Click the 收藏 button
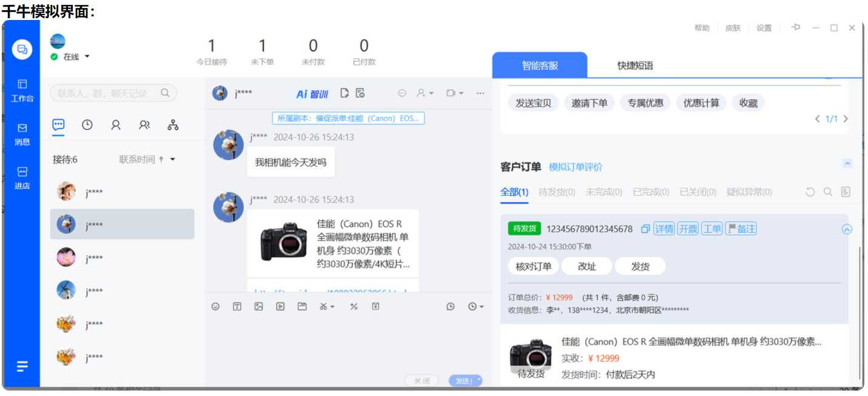868x396 pixels. point(749,102)
